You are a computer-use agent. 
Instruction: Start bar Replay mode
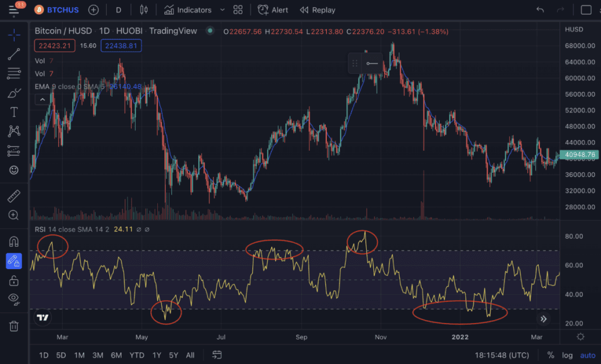[x=318, y=10]
